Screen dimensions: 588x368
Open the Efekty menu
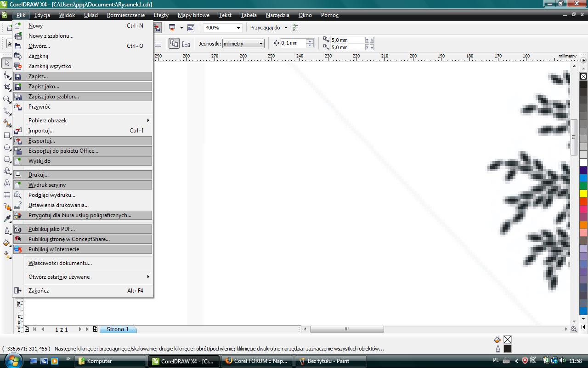[161, 15]
